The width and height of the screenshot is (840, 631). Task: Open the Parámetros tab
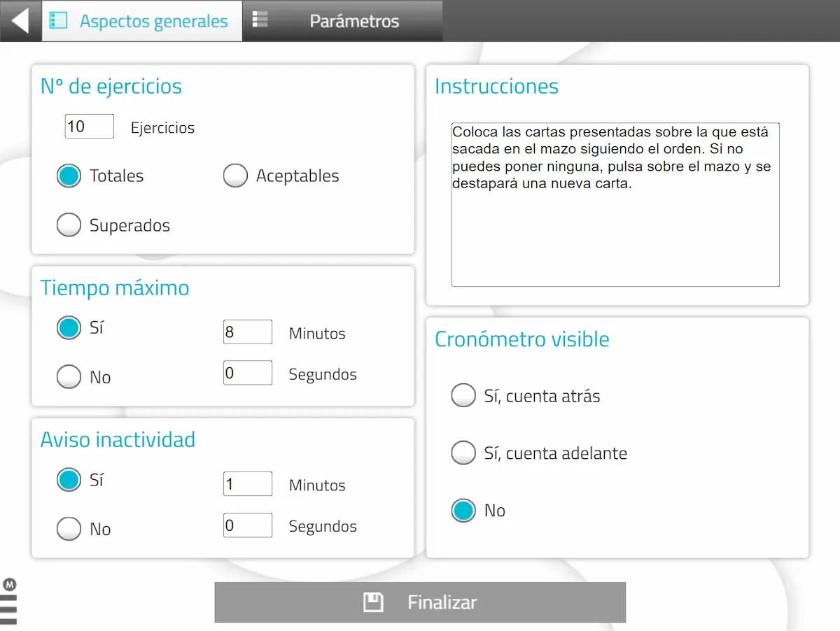(x=343, y=21)
